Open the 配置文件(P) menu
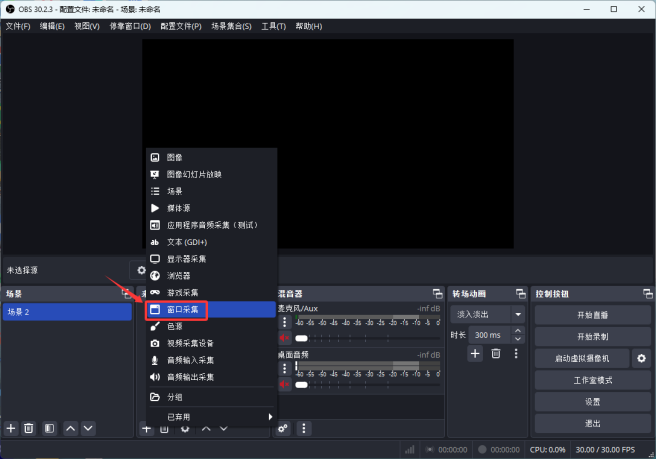 click(x=181, y=26)
